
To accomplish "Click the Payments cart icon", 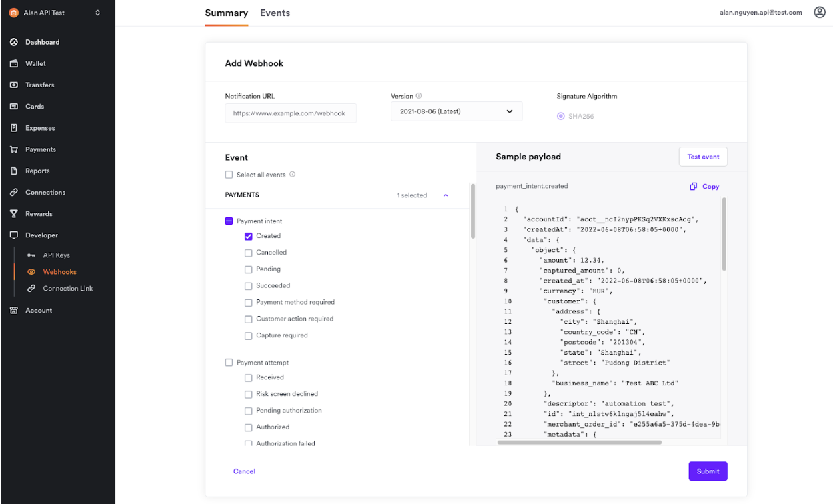I will pyautogui.click(x=13, y=149).
